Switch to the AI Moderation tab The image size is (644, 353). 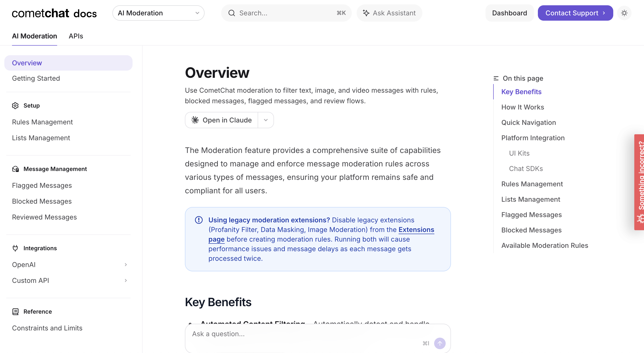point(35,36)
